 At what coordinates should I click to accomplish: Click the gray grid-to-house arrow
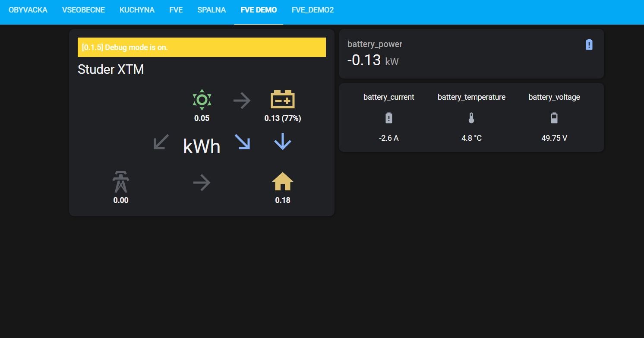coord(202,183)
